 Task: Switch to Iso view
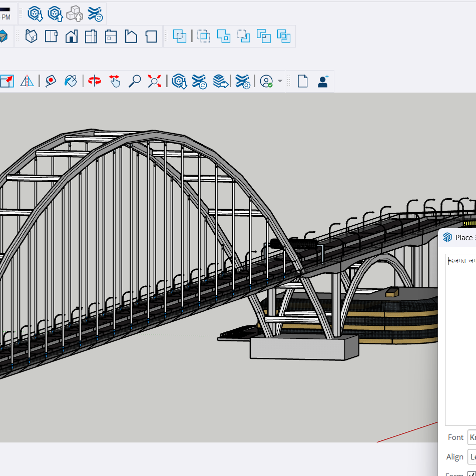(x=31, y=37)
